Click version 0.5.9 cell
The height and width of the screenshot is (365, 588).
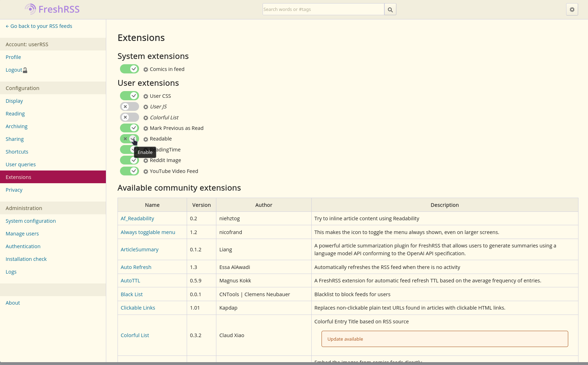click(202, 281)
